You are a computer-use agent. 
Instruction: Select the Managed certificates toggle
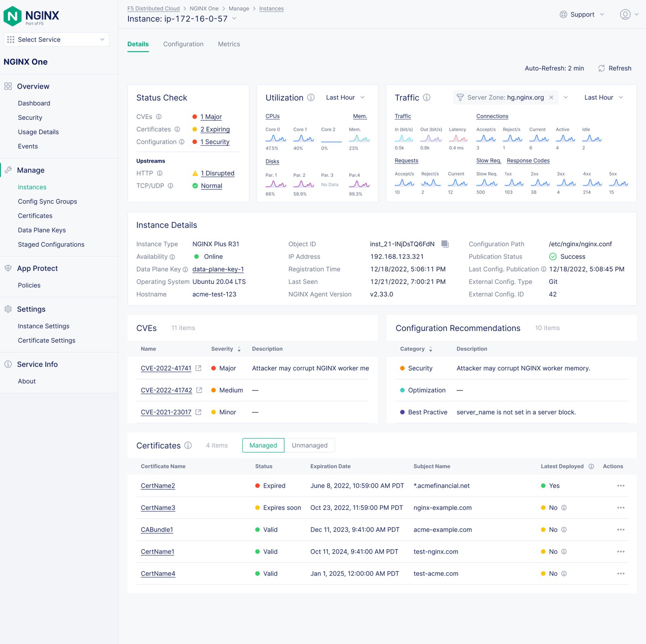(263, 445)
